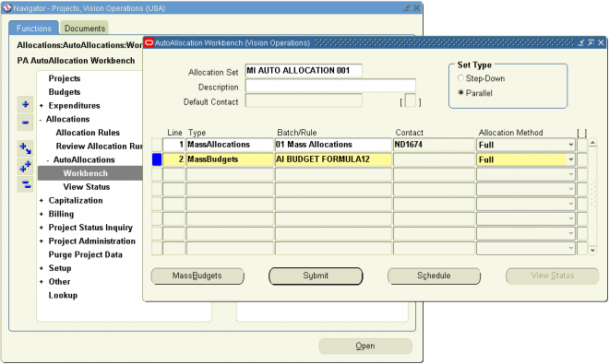This screenshot has height=364, width=609.
Task: Click the Submit button
Action: click(316, 276)
